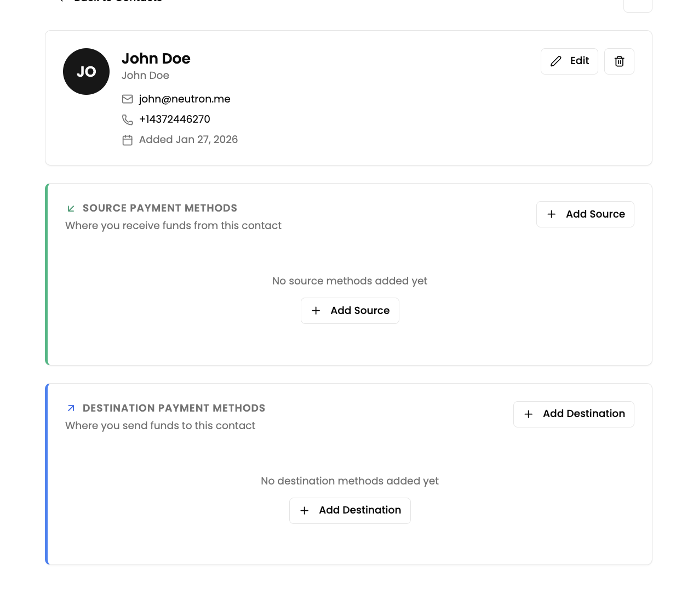The width and height of the screenshot is (687, 616).
Task: Open the john@neutron.me email address
Action: [x=185, y=99]
